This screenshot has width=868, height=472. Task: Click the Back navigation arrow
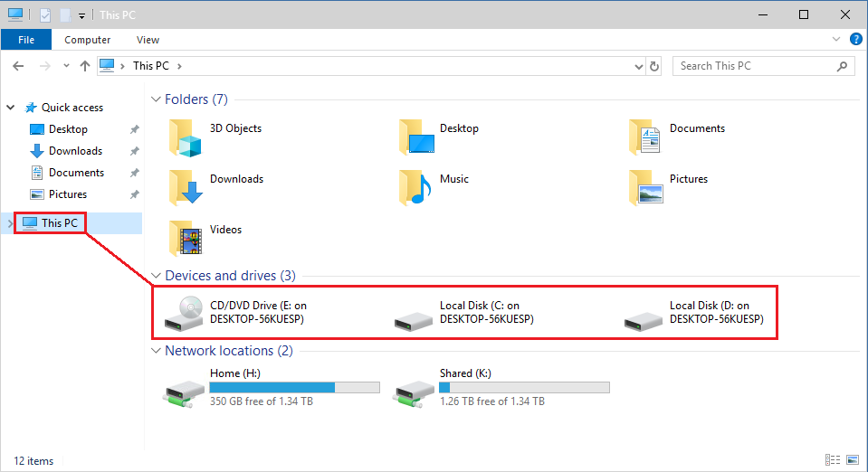point(18,66)
